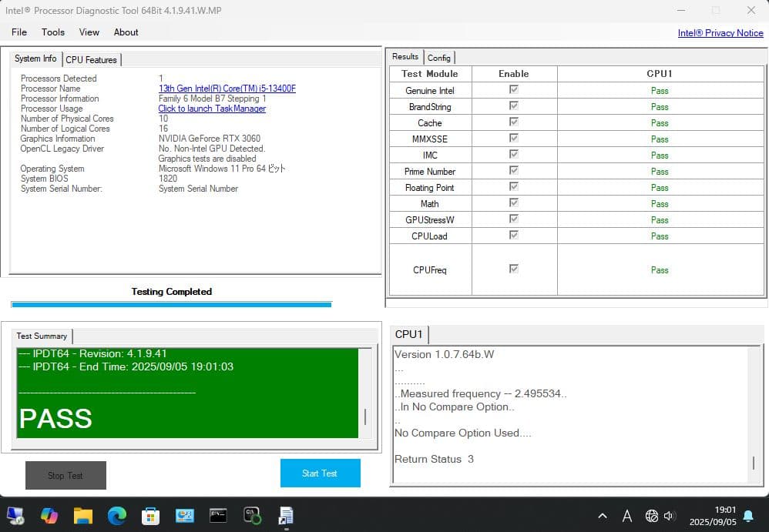This screenshot has width=769, height=532.
Task: Click the Test Summary scrollbar
Action: point(364,416)
